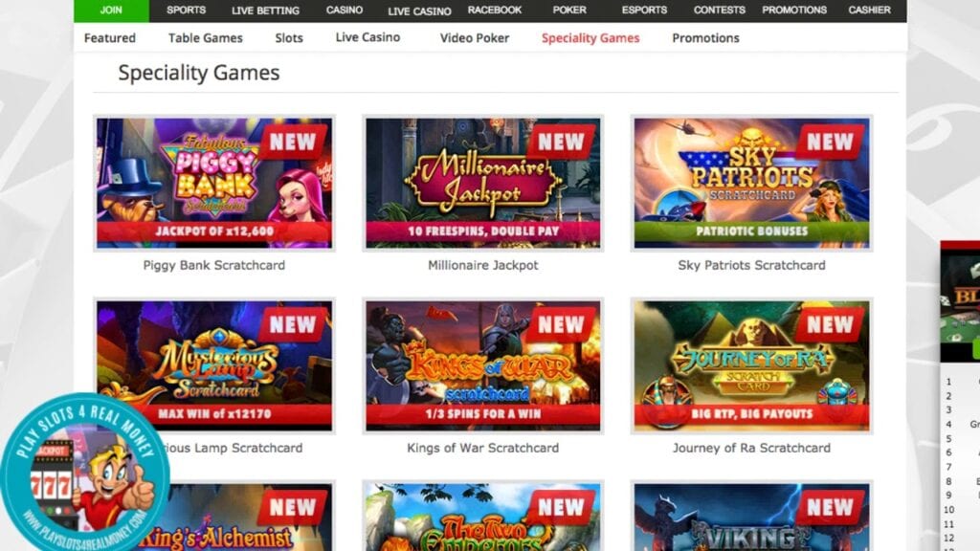This screenshot has width=980, height=551.
Task: Click the Sky Patriots Scratchcard text link
Action: click(752, 266)
